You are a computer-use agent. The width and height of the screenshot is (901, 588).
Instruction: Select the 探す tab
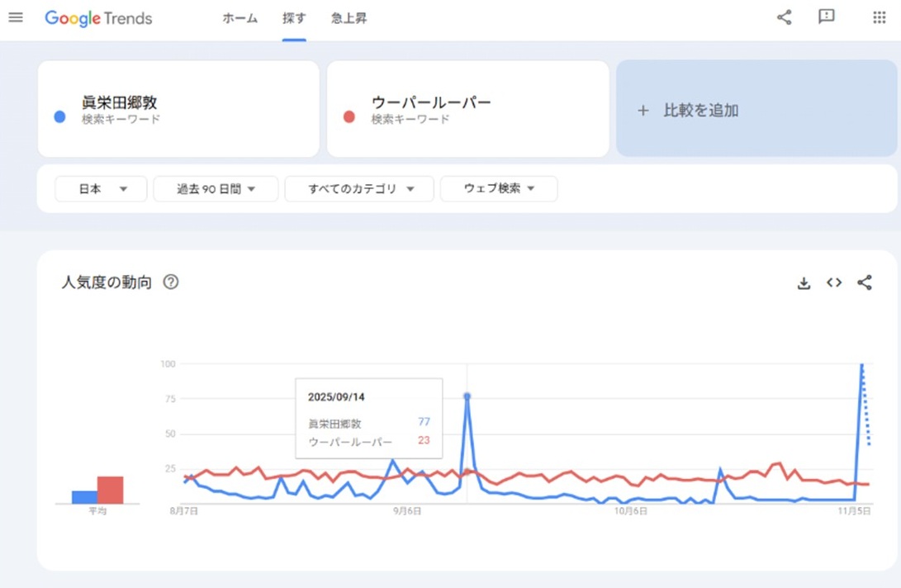(x=294, y=19)
